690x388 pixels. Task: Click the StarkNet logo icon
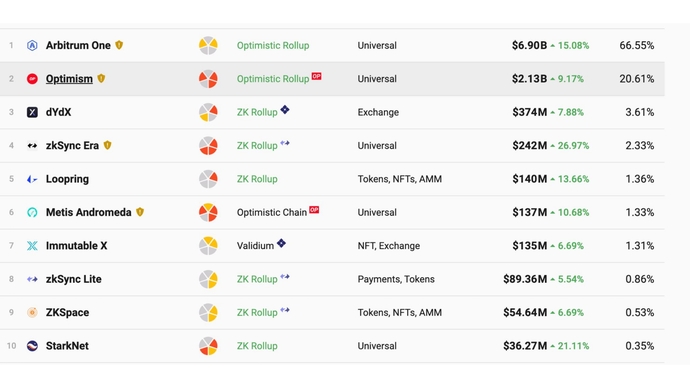coord(32,346)
